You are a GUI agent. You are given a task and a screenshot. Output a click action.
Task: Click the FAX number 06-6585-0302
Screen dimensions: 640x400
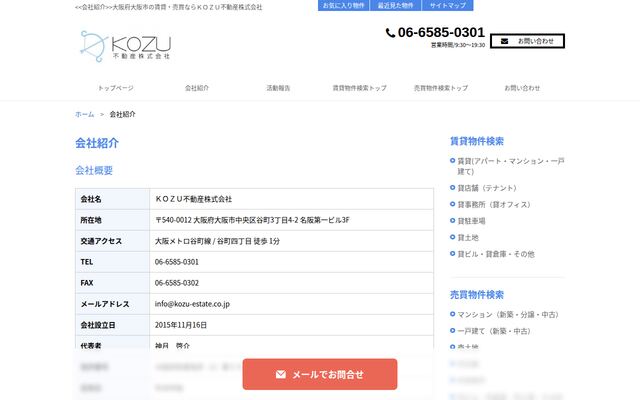pyautogui.click(x=177, y=283)
